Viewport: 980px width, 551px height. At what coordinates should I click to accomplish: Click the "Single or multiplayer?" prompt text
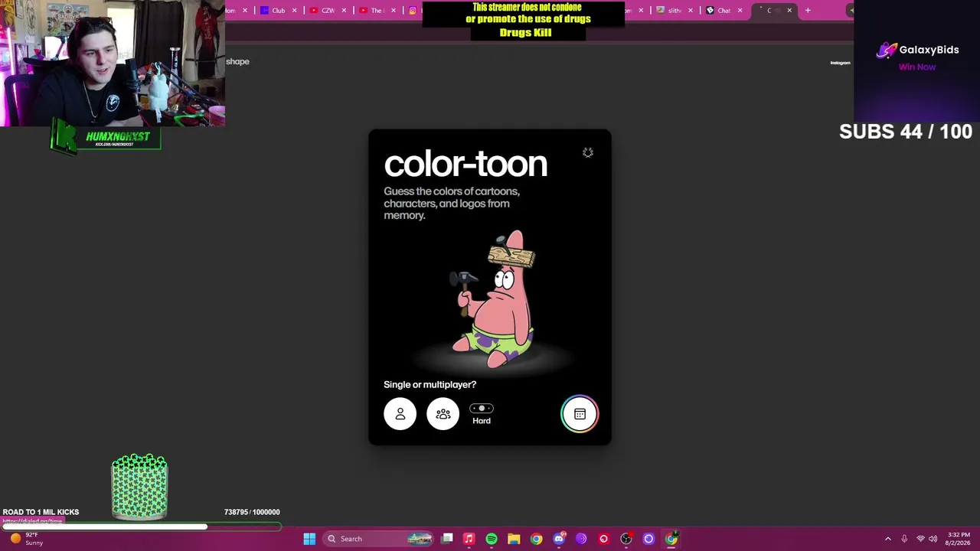click(430, 385)
